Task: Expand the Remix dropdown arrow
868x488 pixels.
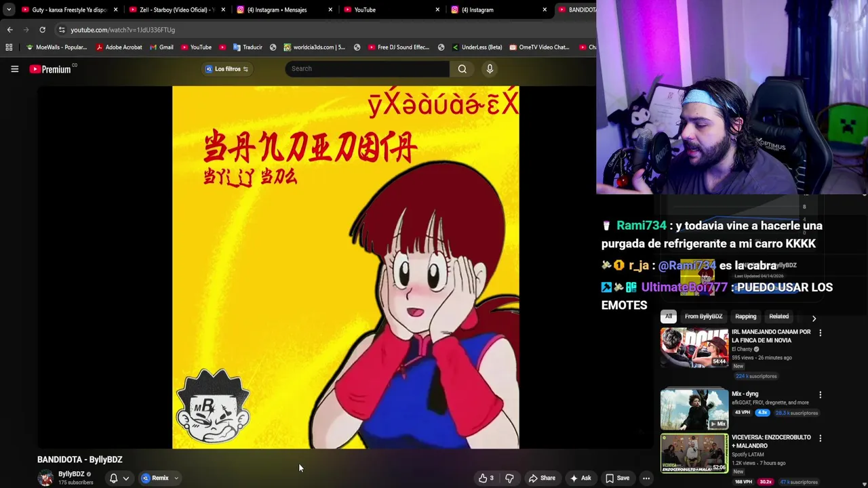Action: [x=176, y=479]
